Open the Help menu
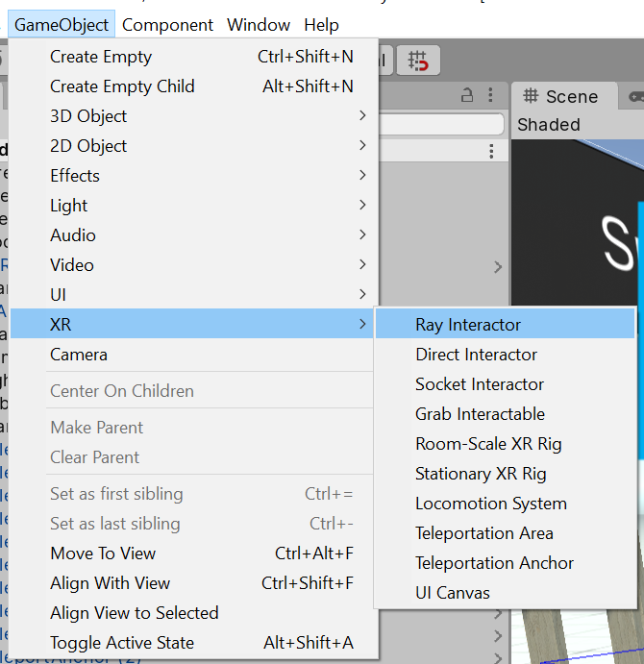 321,25
